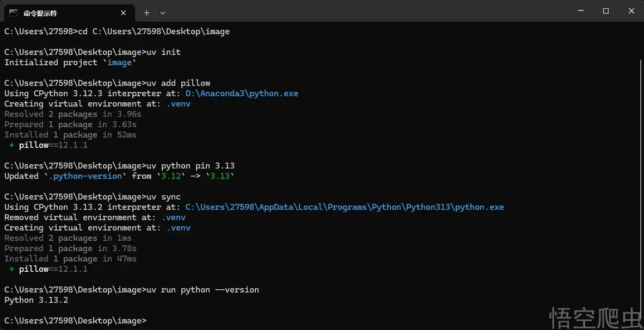This screenshot has width=644, height=330.
Task: Click the 'pillow==12.1.1' installed package text
Action: 53,269
